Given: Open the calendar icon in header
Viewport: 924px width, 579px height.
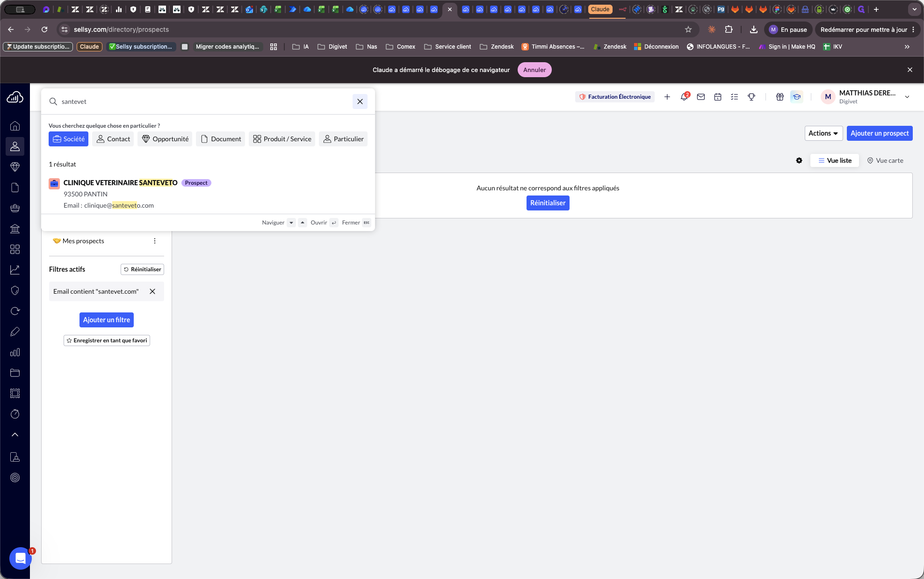Looking at the screenshot, I should point(718,97).
